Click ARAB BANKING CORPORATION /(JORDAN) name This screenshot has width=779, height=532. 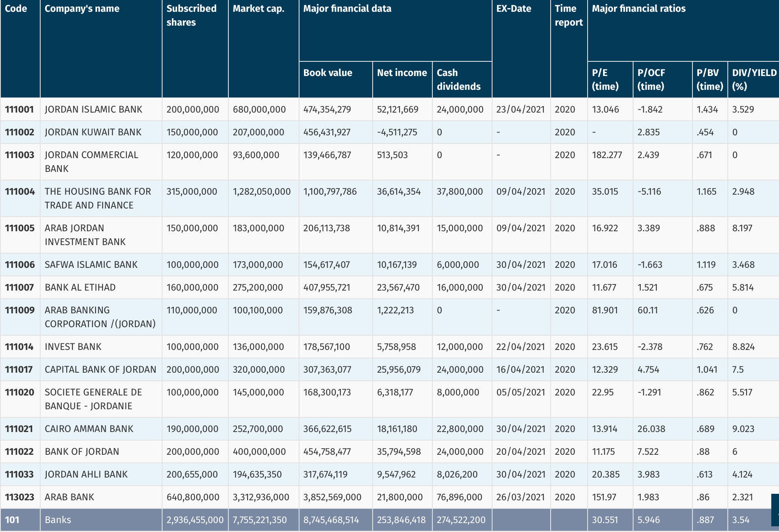pos(100,317)
